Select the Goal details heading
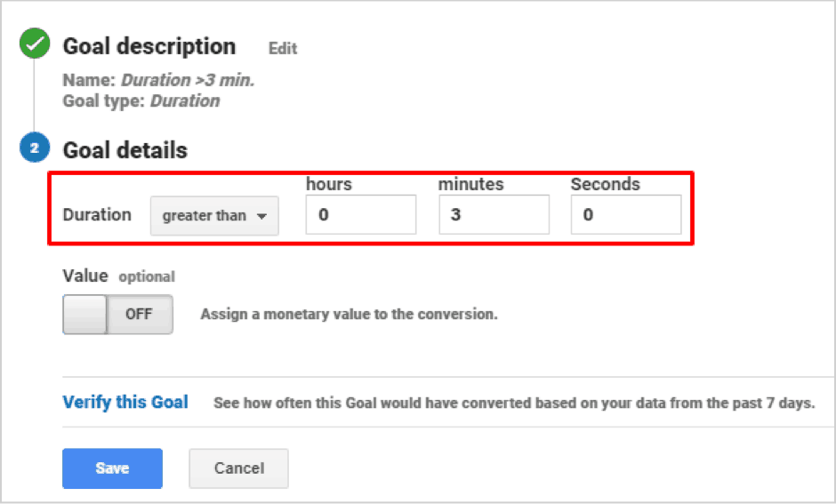 tap(125, 150)
